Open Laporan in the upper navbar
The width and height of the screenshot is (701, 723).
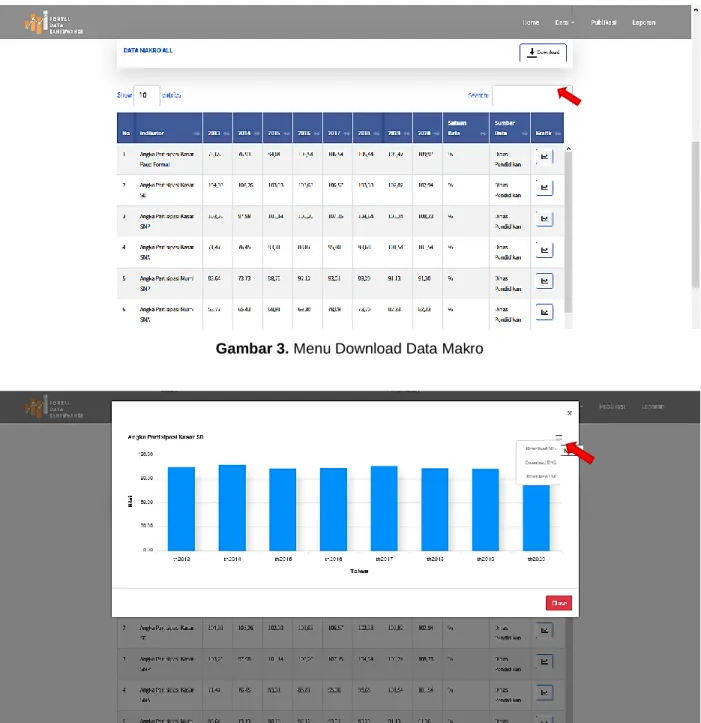click(x=643, y=23)
